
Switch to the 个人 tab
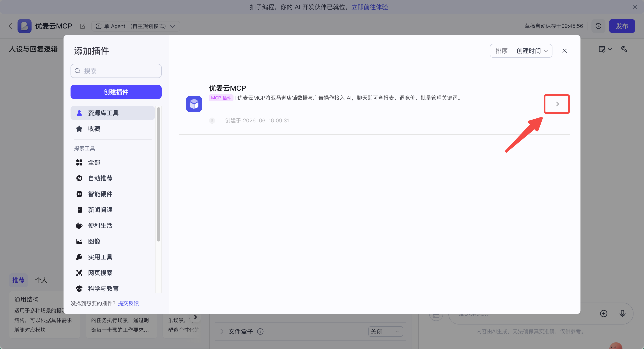click(41, 280)
